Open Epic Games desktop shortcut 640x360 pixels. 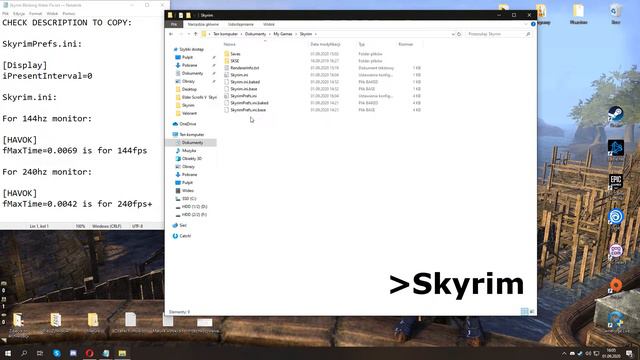[616, 182]
